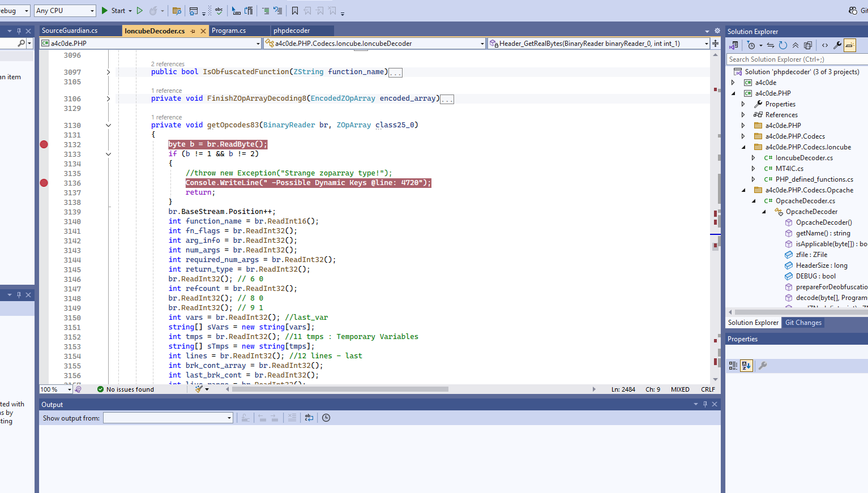This screenshot has width=868, height=493.
Task: Click the green Start debugging button
Action: pyautogui.click(x=113, y=11)
